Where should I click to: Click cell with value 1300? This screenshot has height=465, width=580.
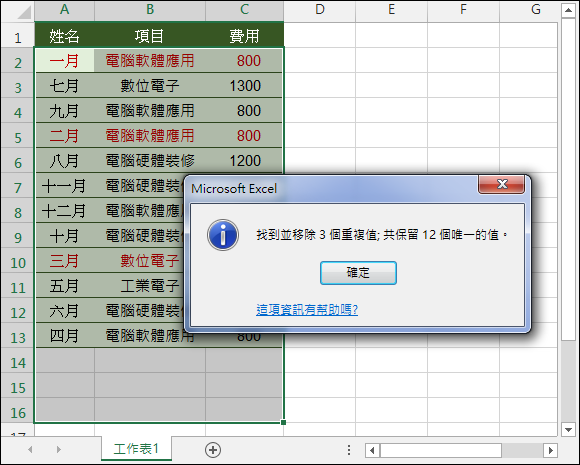click(x=245, y=85)
